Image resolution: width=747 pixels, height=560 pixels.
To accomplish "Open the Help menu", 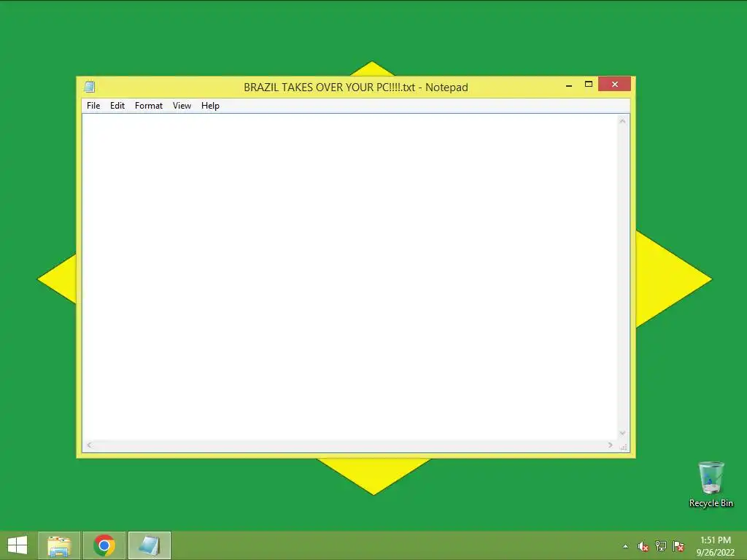I will pyautogui.click(x=210, y=106).
